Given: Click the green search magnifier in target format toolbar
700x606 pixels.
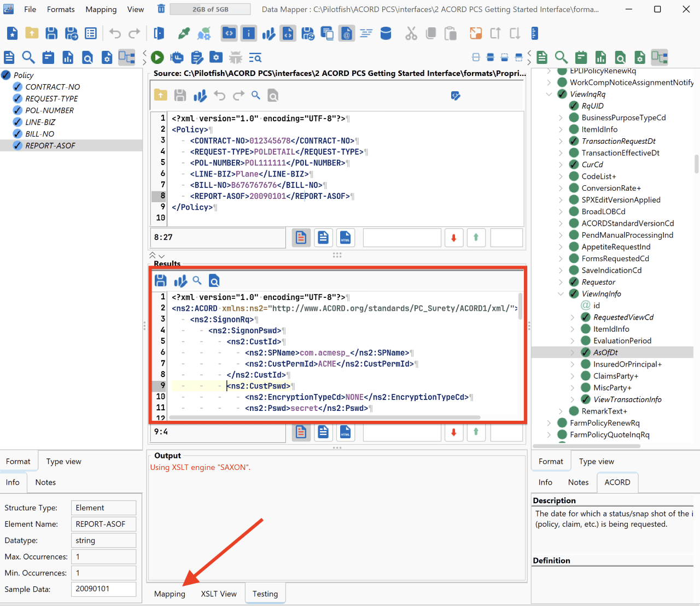Looking at the screenshot, I should pos(561,57).
